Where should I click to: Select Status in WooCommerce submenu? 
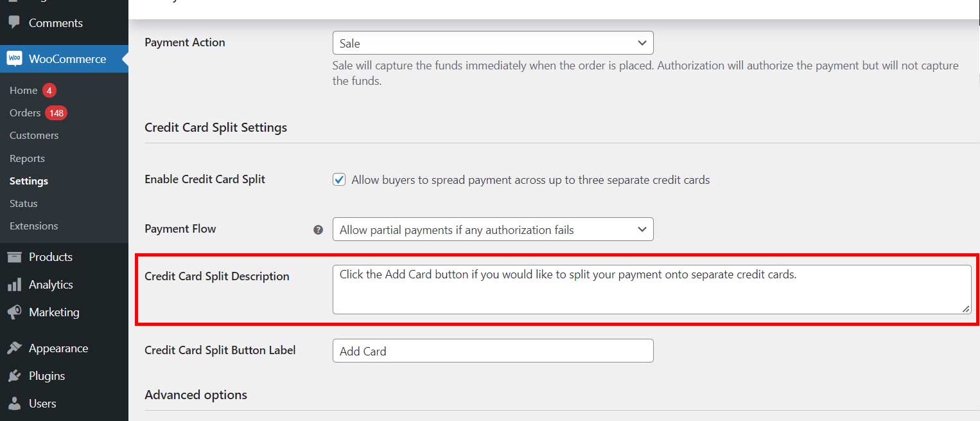[24, 204]
